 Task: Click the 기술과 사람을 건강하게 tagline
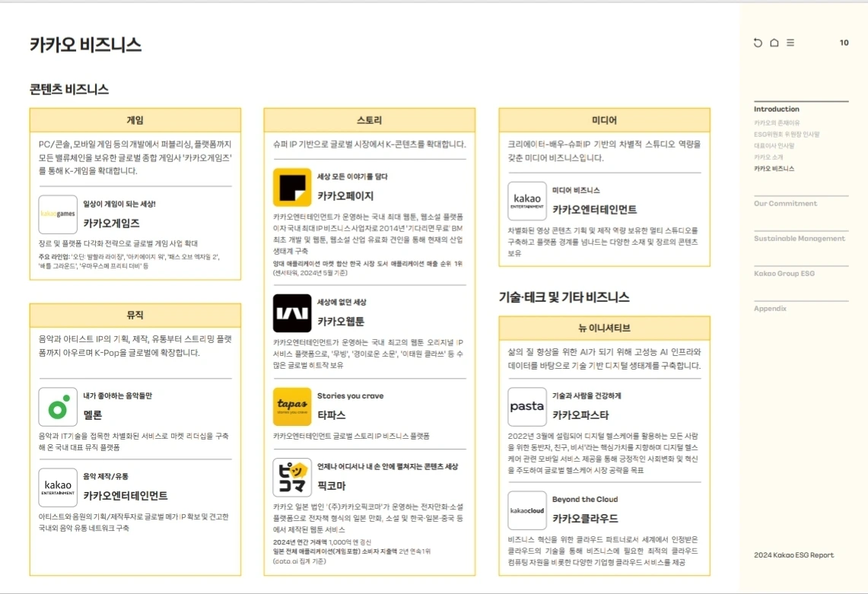coord(587,395)
